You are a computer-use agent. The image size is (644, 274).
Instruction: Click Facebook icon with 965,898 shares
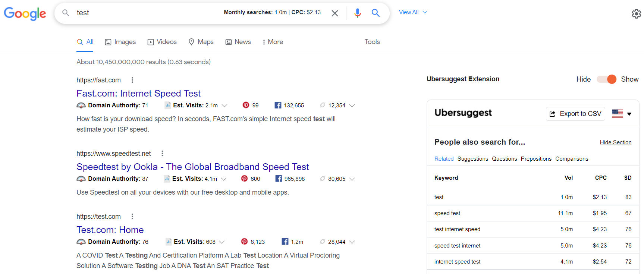point(279,179)
